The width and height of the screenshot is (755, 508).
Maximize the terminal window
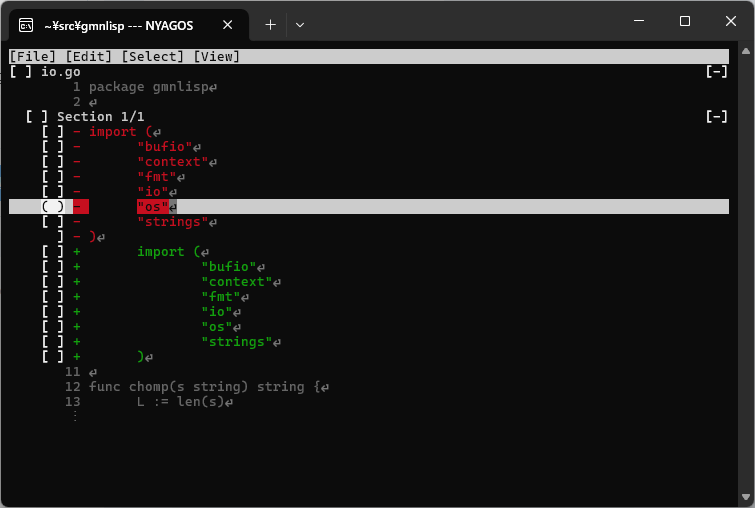point(685,21)
